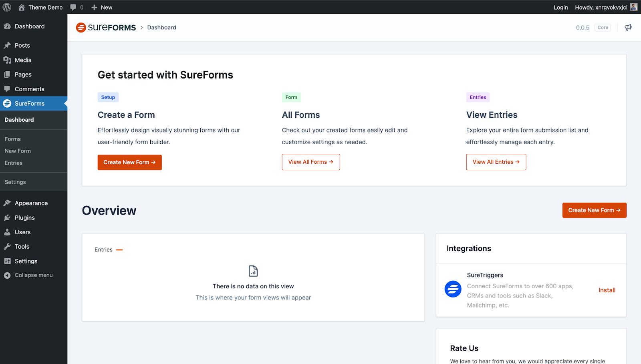This screenshot has height=364, width=641.
Task: Click Create New Form beside Overview
Action: (594, 210)
